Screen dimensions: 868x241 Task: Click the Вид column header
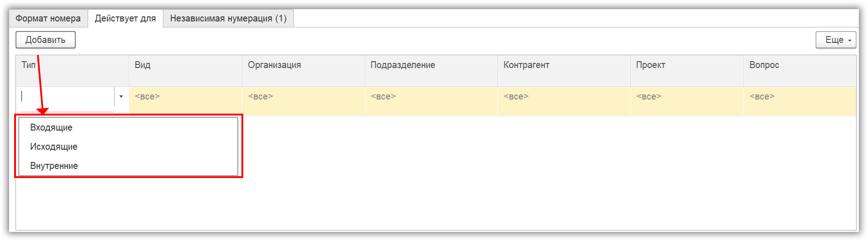pos(185,65)
